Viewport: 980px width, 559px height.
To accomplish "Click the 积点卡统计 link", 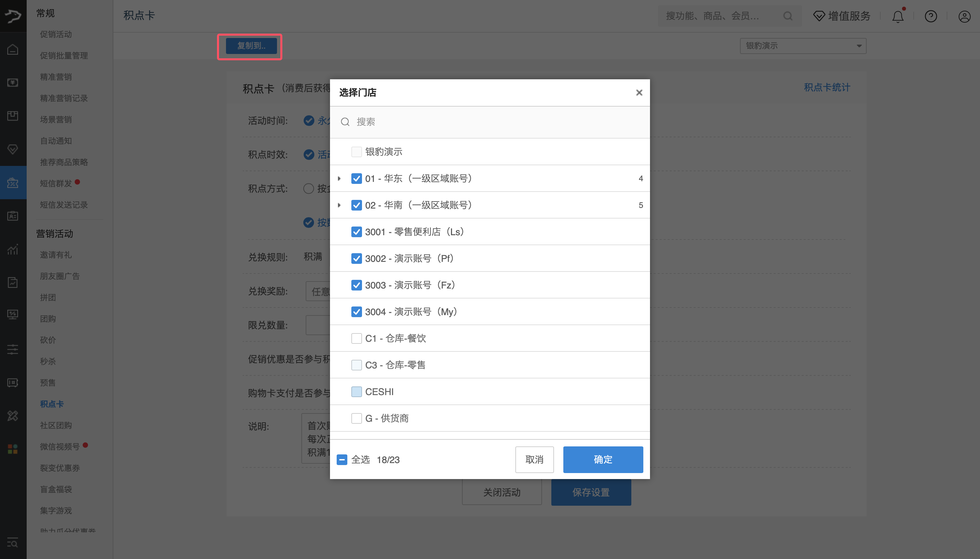I will tap(827, 88).
